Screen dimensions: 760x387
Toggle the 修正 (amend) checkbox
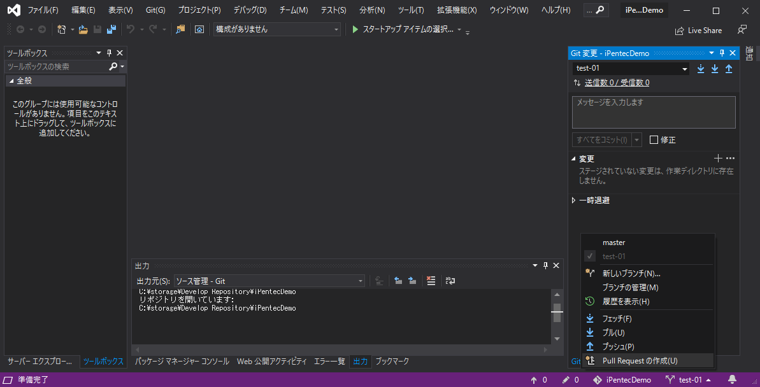(654, 140)
